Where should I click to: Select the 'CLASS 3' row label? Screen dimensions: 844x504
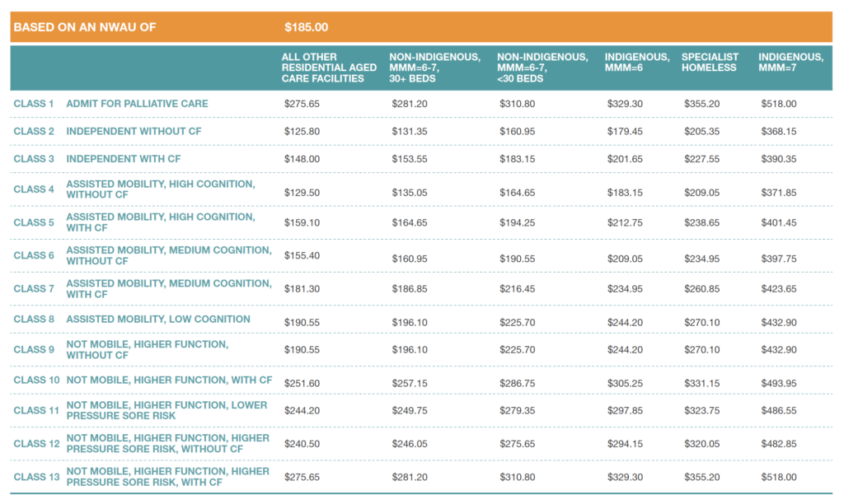(x=33, y=159)
